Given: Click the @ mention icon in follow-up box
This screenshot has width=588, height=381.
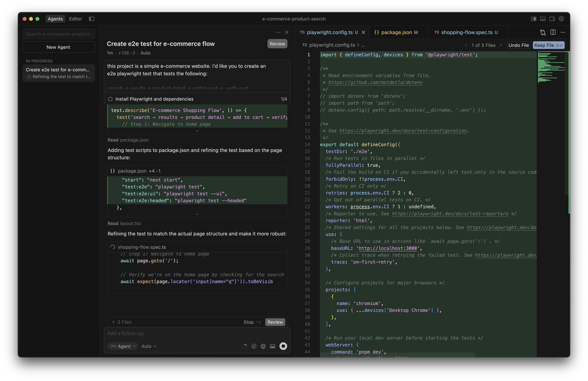Looking at the screenshot, I should click(254, 346).
